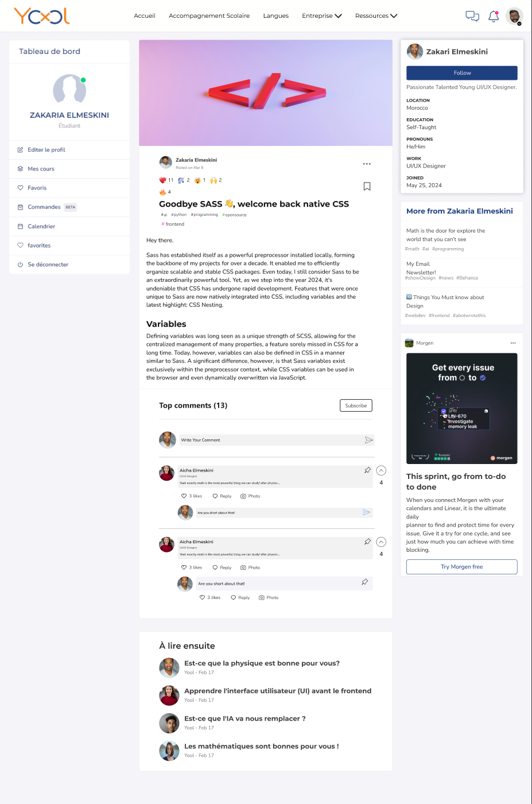Expand the Entreprise dropdown

322,16
